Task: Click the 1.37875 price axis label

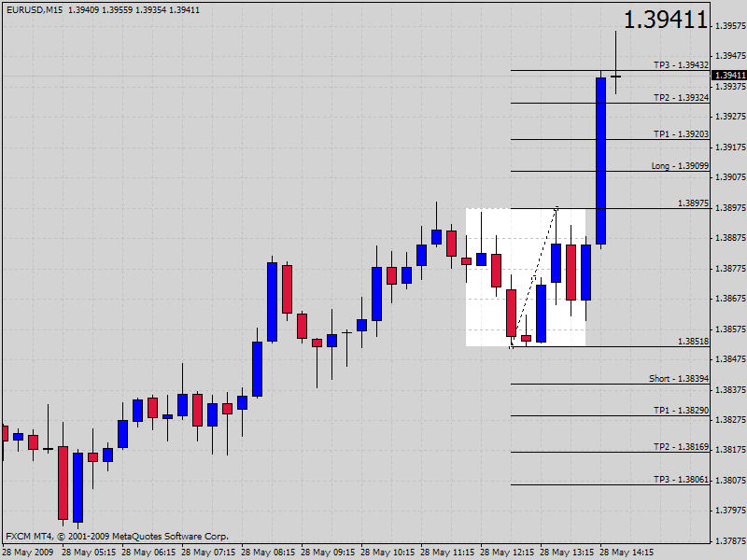Action: pos(730,541)
